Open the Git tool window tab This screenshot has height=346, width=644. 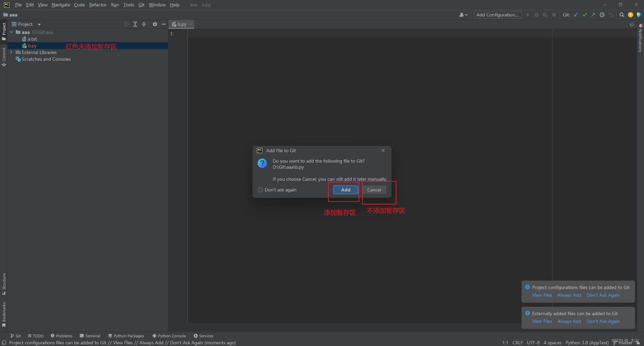15,336
